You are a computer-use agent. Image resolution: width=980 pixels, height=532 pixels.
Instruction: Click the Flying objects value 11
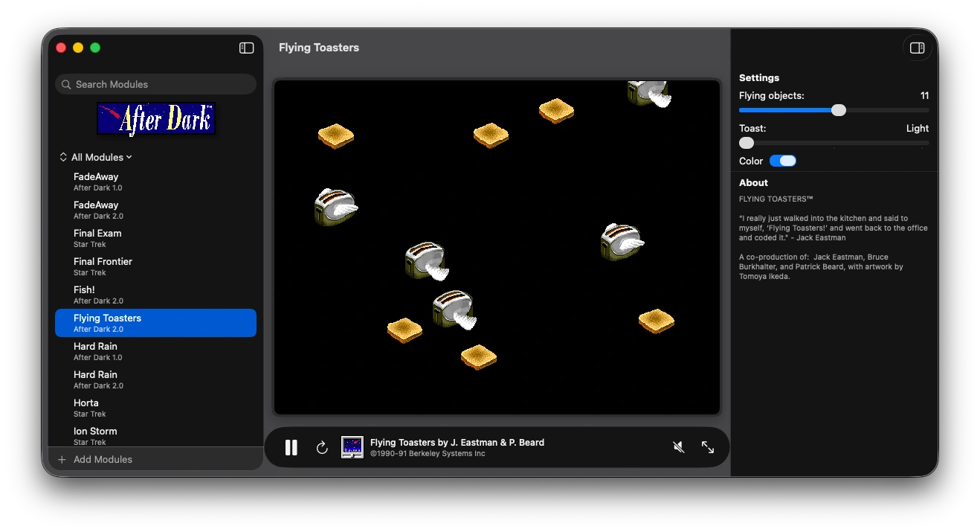(x=924, y=95)
